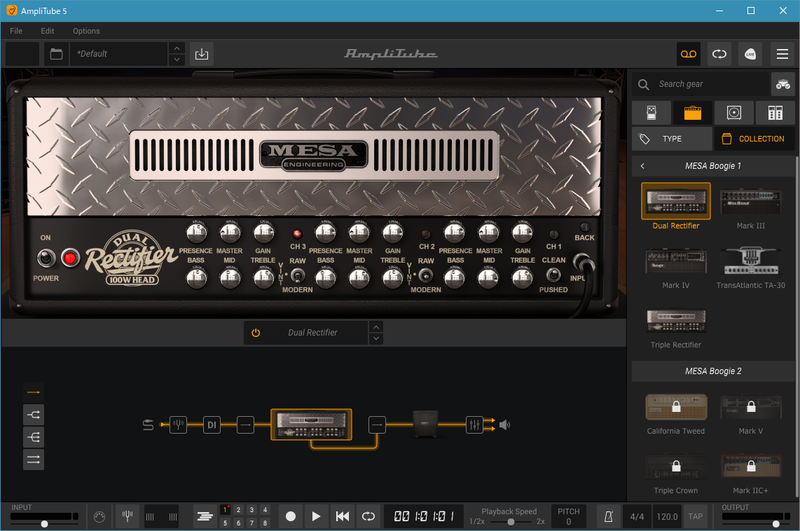800x531 pixels.
Task: Open the Edit menu
Action: (47, 31)
